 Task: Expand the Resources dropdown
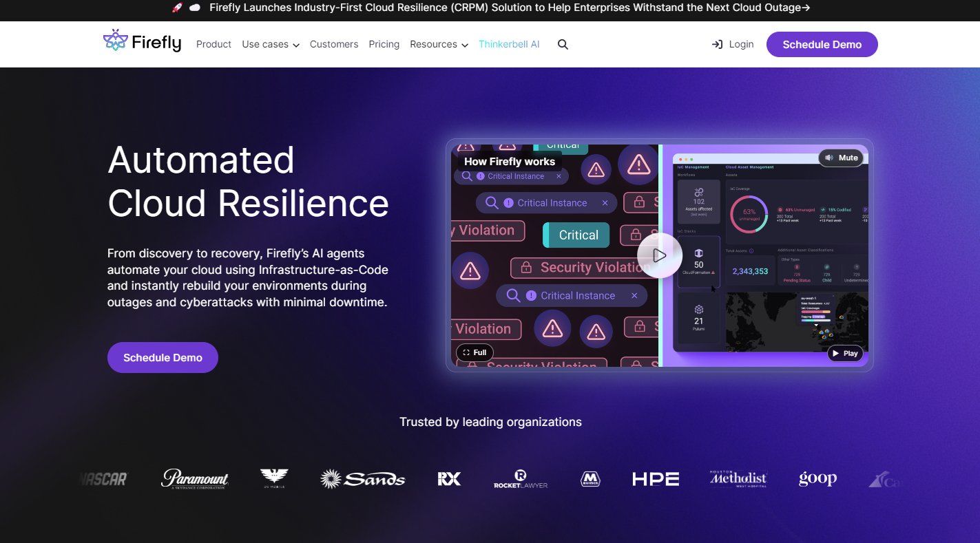(439, 44)
